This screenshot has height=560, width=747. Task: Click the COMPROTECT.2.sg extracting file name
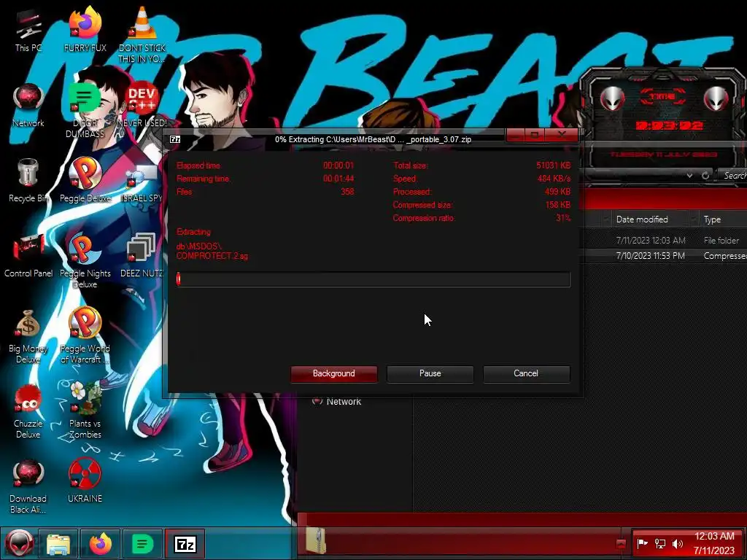[x=212, y=256]
